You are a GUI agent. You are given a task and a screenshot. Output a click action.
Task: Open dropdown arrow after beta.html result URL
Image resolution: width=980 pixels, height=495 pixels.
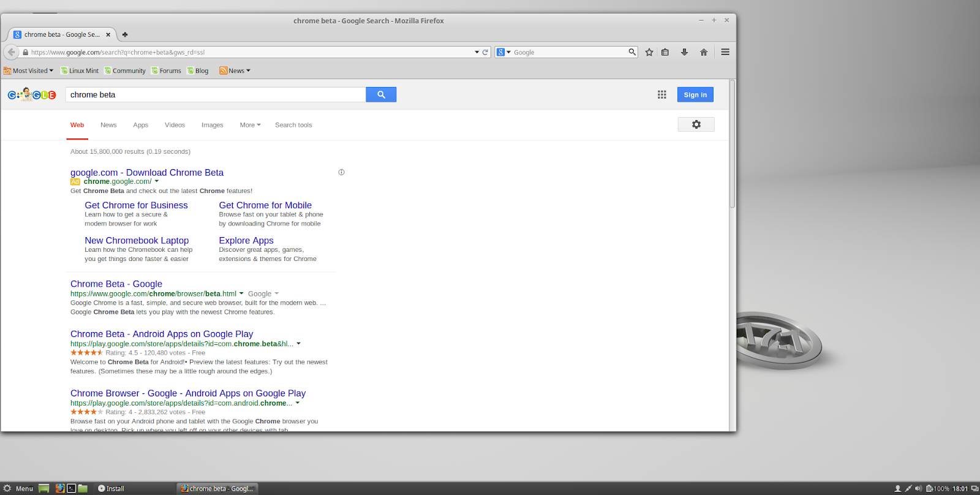coord(241,293)
